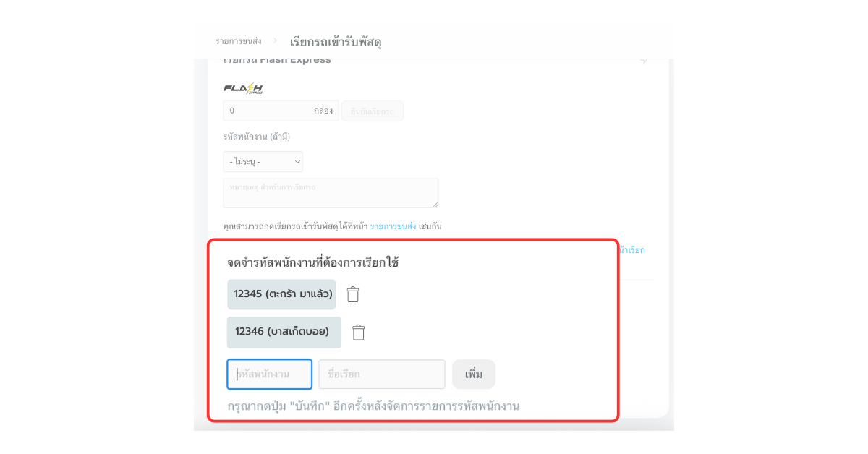
Task: Delete staff code 12345 with trash icon
Action: pyautogui.click(x=353, y=294)
